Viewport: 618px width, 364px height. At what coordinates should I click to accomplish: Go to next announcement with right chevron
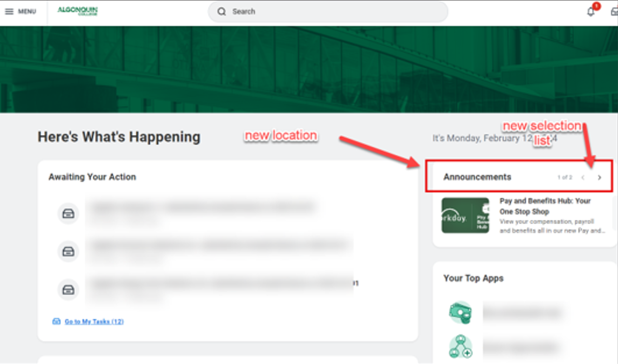tap(599, 177)
